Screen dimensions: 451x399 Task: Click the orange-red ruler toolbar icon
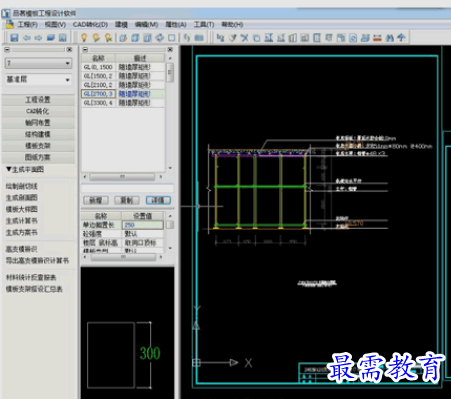pyautogui.click(x=377, y=38)
